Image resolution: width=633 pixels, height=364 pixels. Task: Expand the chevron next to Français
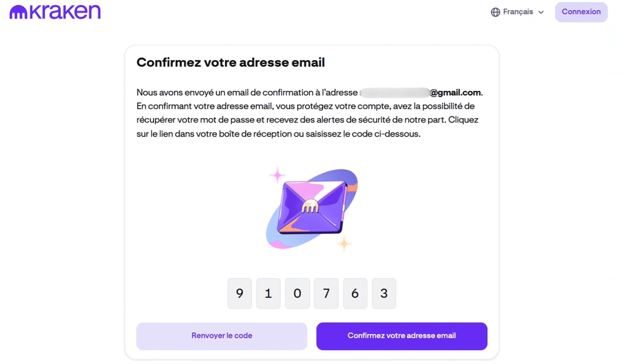pyautogui.click(x=541, y=12)
